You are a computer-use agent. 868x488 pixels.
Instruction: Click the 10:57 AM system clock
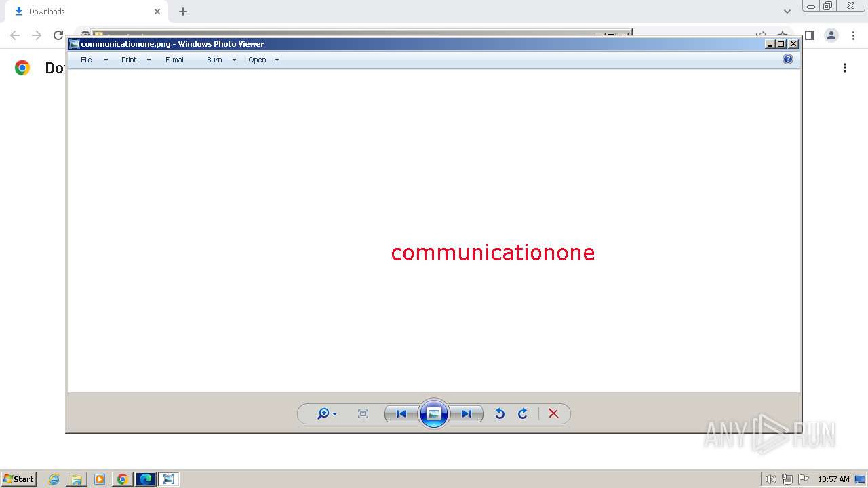833,479
